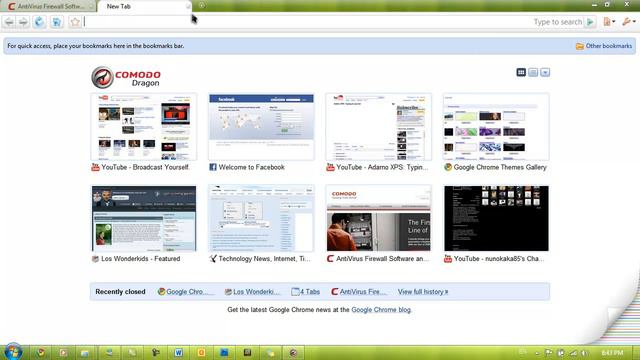
Task: Open Windows Explorer folder in the taskbar
Action: coord(85,353)
